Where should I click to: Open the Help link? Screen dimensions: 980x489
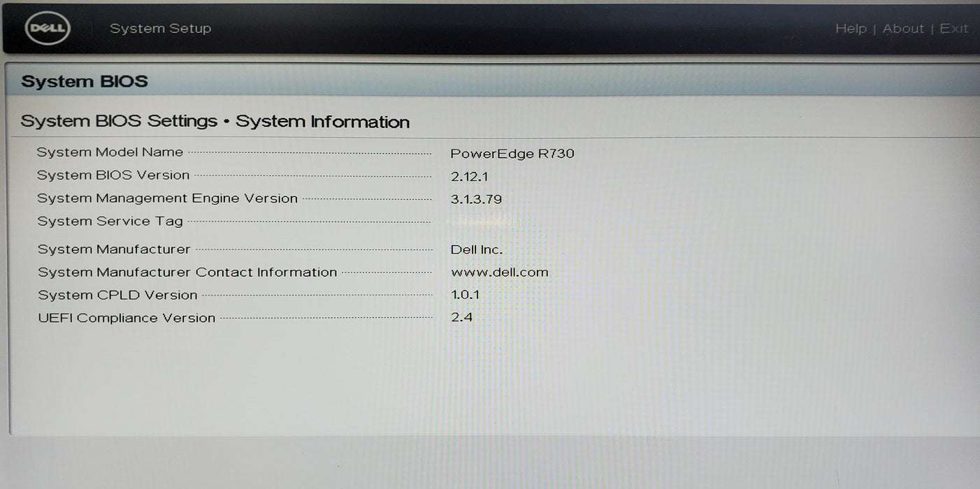point(851,29)
